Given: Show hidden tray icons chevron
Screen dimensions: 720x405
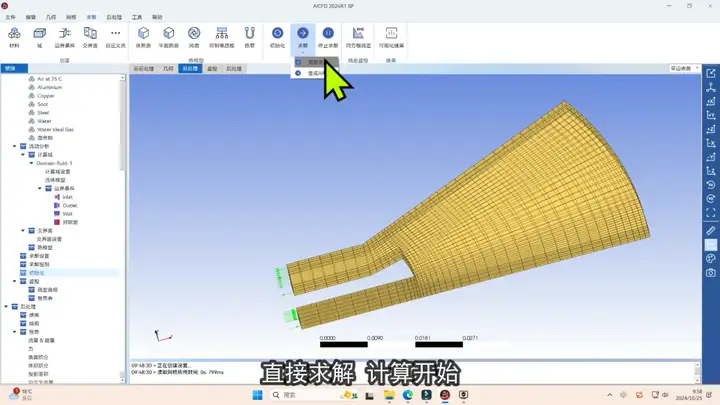Looking at the screenshot, I should (609, 395).
